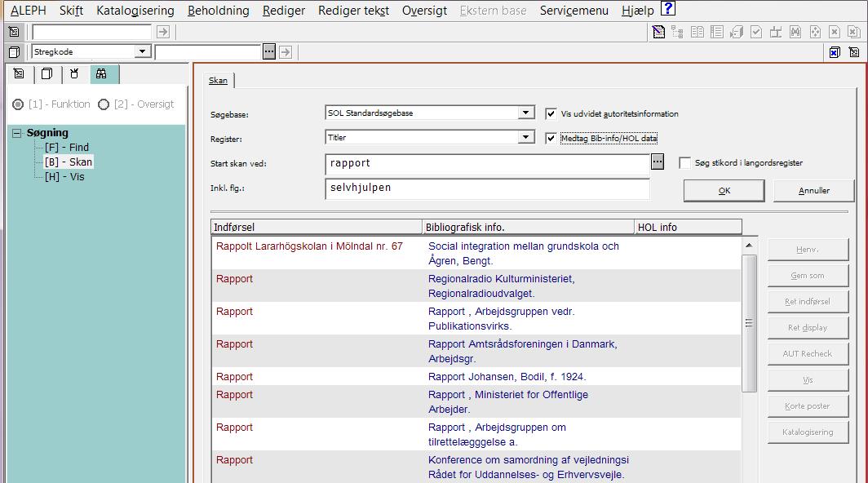Open the Katalogisering menu
Viewport: 868px width, 483px height.
pos(135,11)
